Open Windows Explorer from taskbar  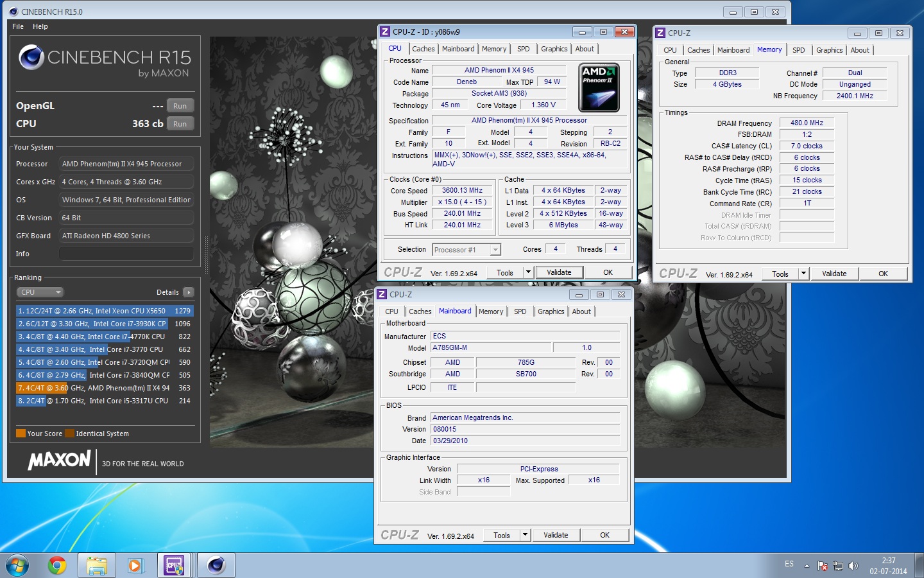pyautogui.click(x=97, y=565)
